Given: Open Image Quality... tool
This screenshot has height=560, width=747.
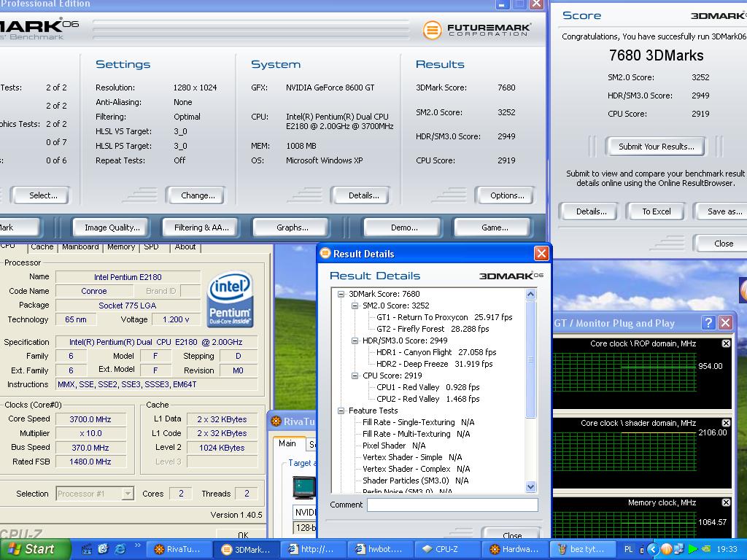Looking at the screenshot, I should coord(112,227).
